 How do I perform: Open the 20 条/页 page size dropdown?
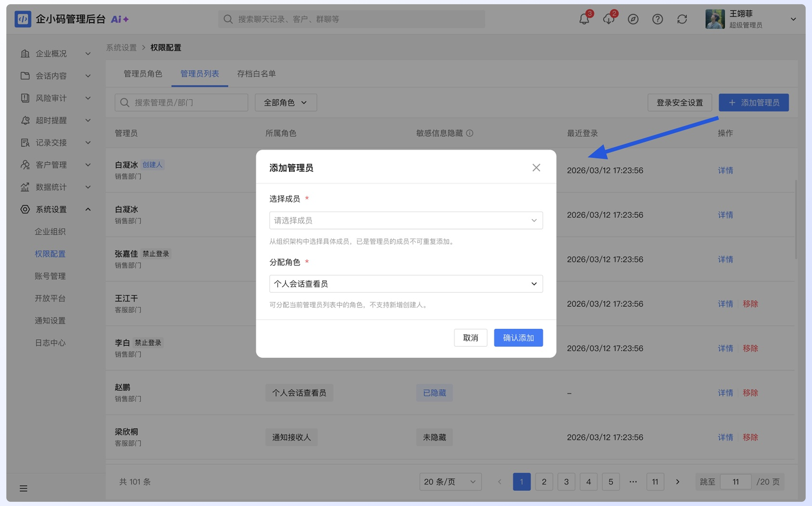pyautogui.click(x=450, y=481)
